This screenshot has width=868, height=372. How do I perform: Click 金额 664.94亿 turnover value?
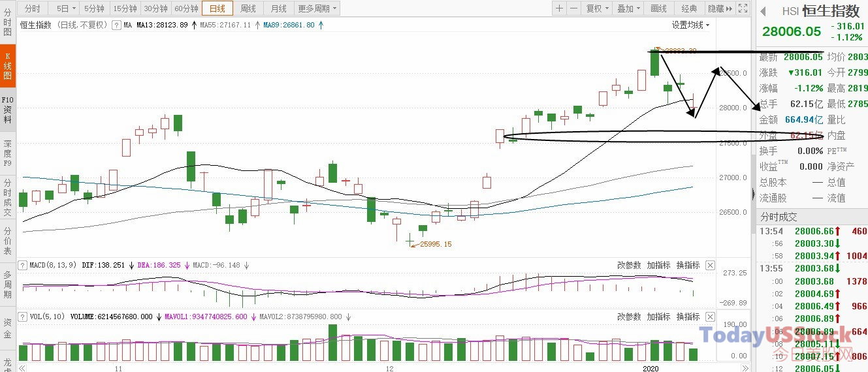click(805, 119)
